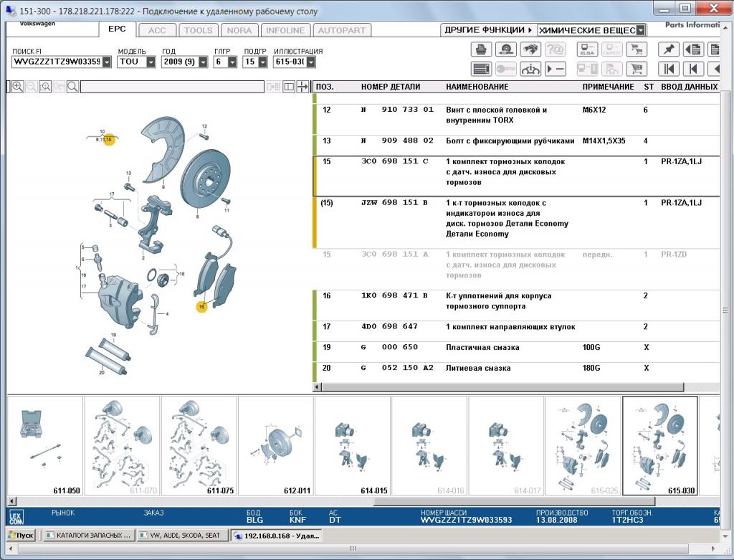
Task: Click the previous single bar arrow icon
Action: [x=693, y=70]
